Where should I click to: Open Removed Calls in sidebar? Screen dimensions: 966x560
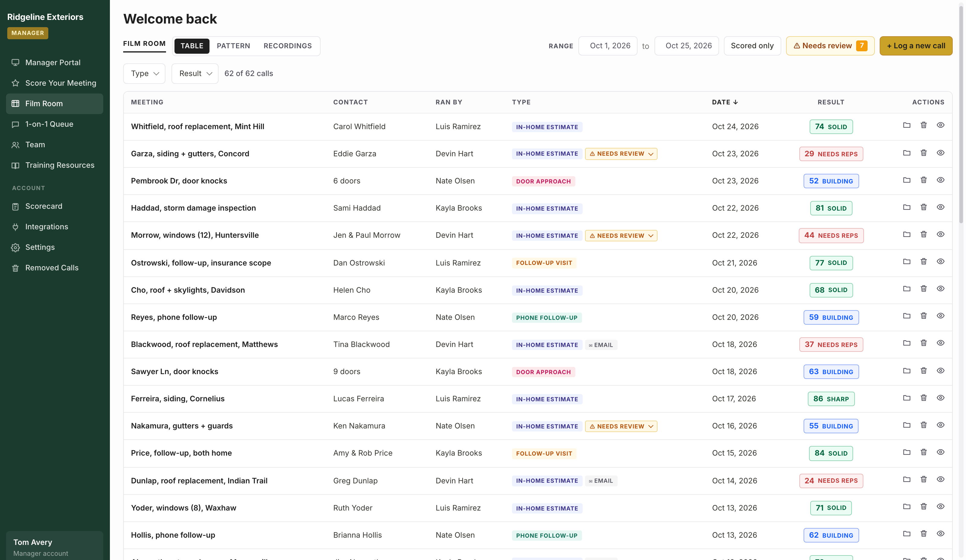[54, 268]
